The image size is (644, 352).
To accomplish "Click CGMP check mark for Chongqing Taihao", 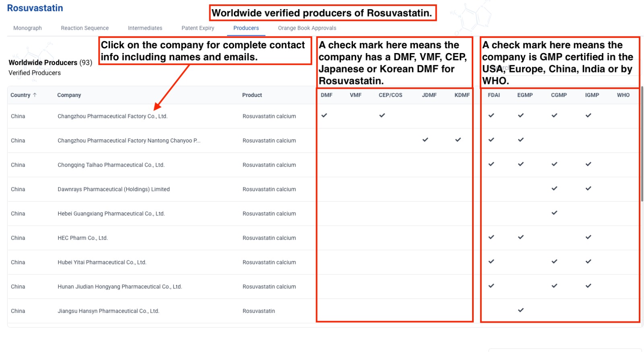I will point(554,164).
